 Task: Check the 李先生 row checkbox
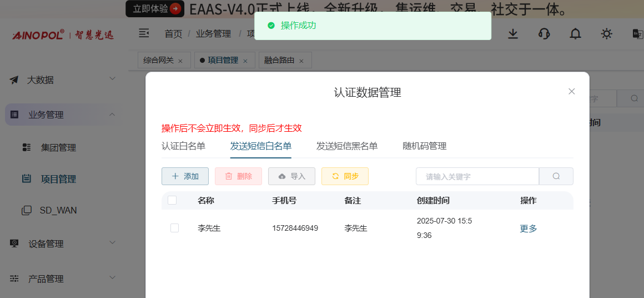[174, 228]
